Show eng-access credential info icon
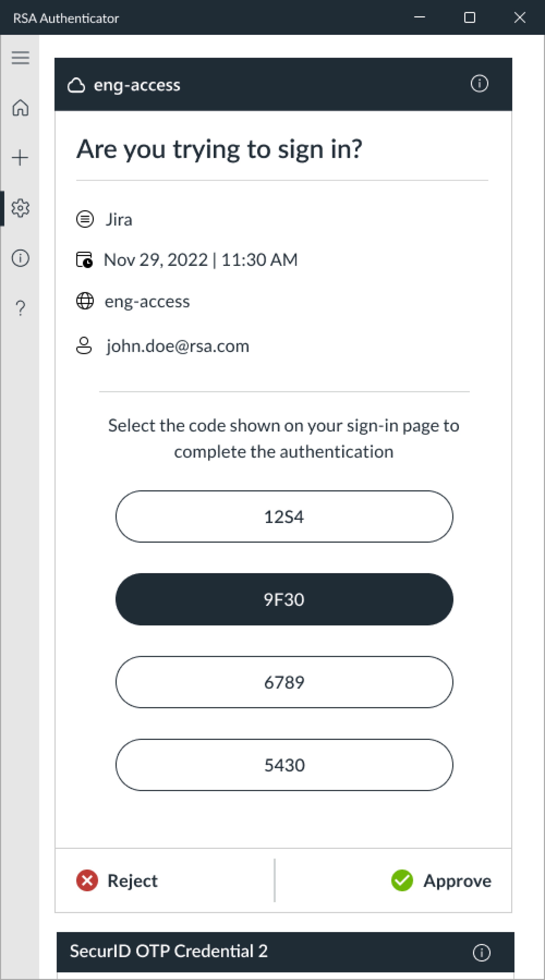Image resolution: width=545 pixels, height=980 pixels. [479, 83]
